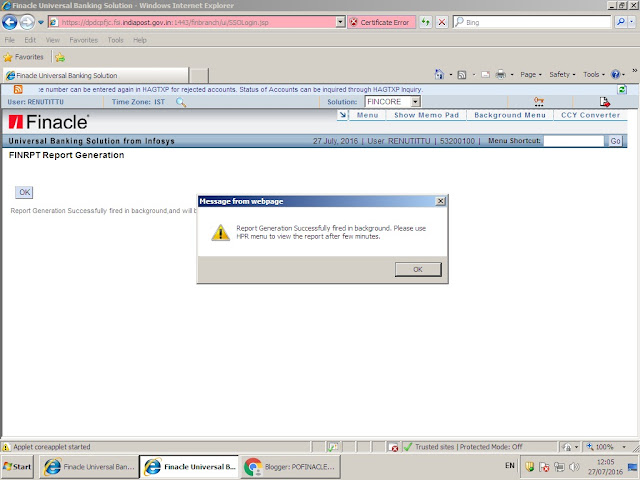640x480 pixels.
Task: Expand the Tools command bar dropdown
Action: click(593, 75)
